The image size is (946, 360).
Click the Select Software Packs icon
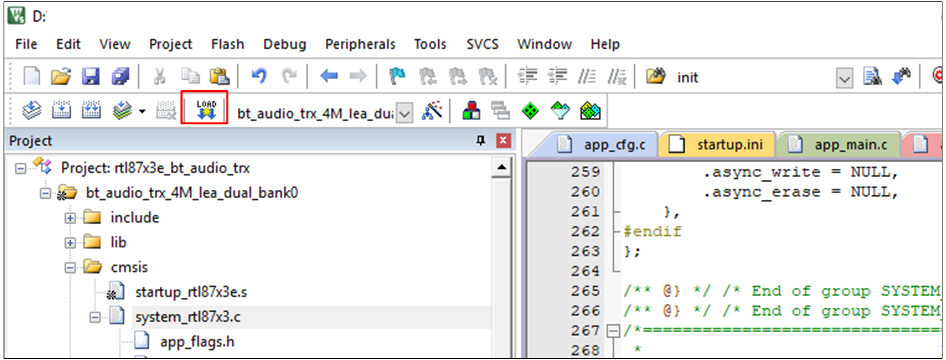[559, 111]
